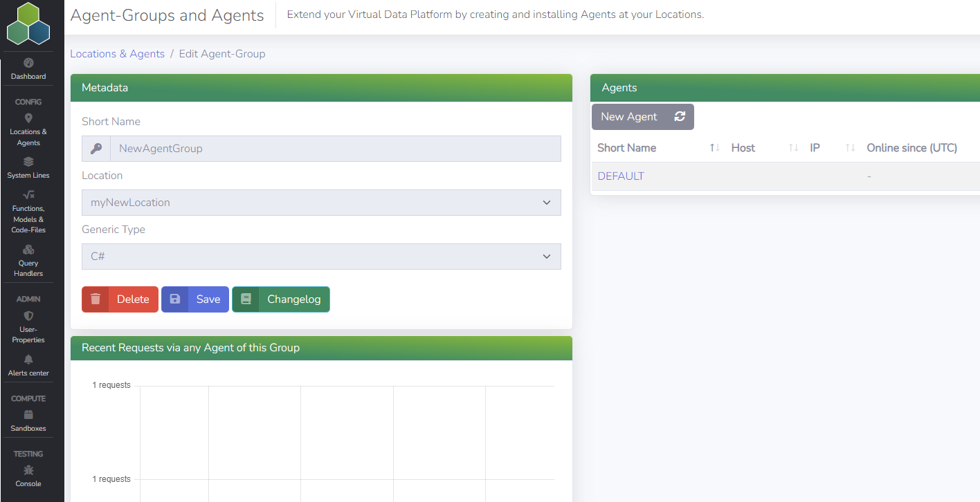Open the Location dropdown
The image size is (980, 502).
pyautogui.click(x=320, y=202)
